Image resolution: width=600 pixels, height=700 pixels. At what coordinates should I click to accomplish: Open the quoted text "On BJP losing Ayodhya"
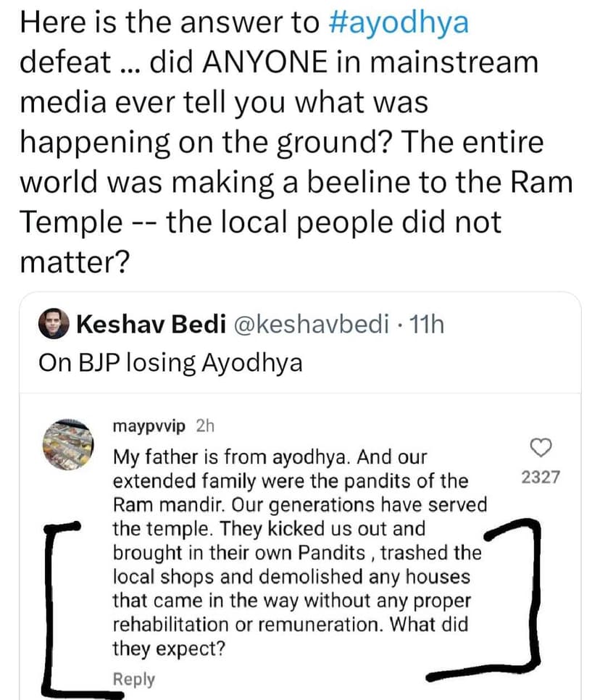click(x=170, y=362)
